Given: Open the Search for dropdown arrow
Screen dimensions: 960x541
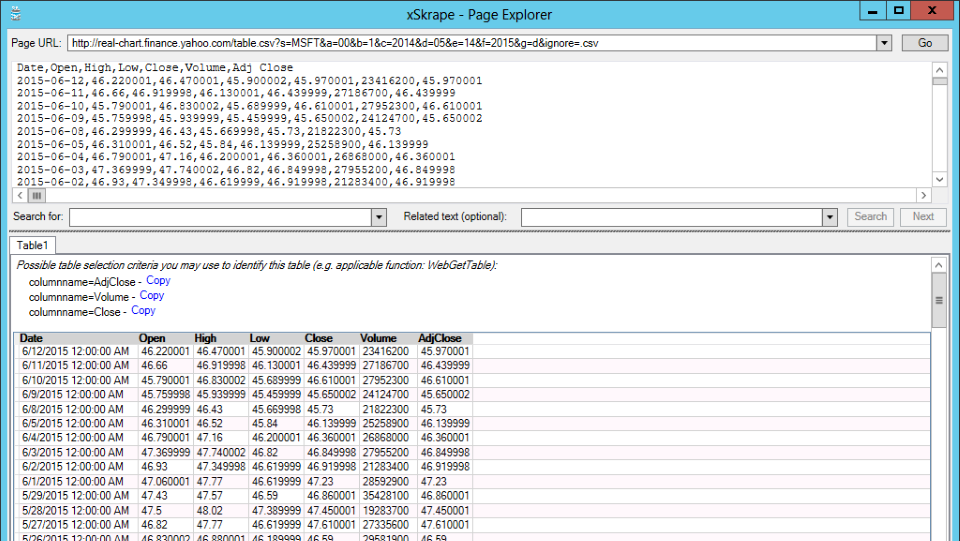Looking at the screenshot, I should 379,217.
